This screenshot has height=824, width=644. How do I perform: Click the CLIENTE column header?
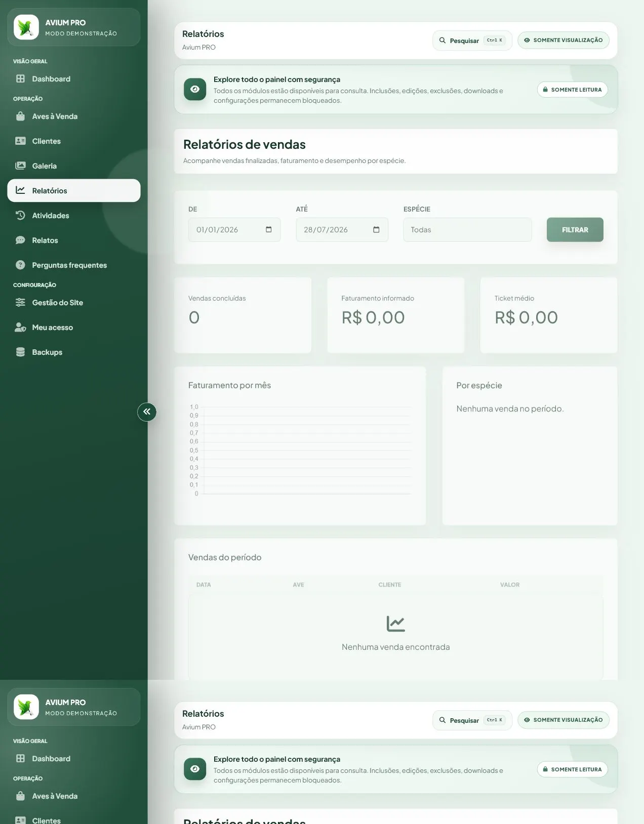(389, 585)
